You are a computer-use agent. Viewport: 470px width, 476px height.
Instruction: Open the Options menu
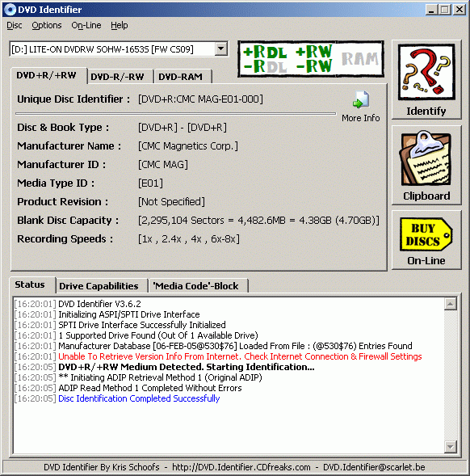(46, 25)
